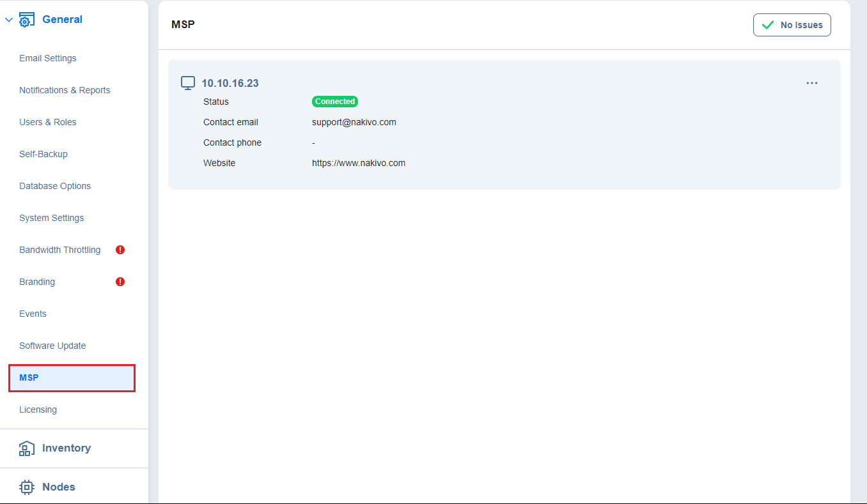Click the green checkmark in No Issues
Screen dimensions: 867x504
767,25
